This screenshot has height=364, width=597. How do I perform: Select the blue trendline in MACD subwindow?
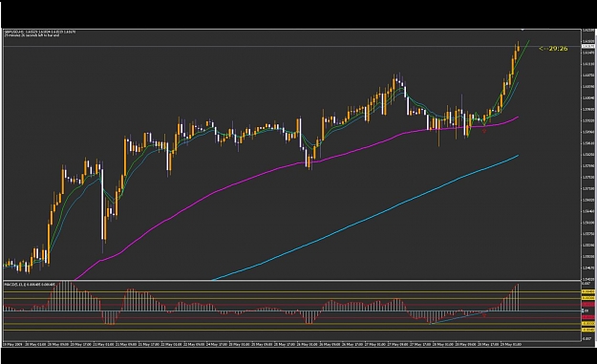point(458,318)
